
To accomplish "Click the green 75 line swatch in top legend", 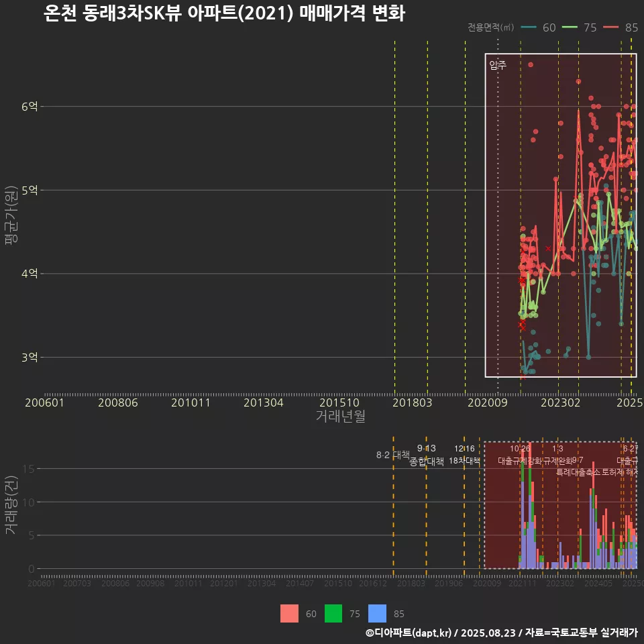I will click(x=570, y=28).
